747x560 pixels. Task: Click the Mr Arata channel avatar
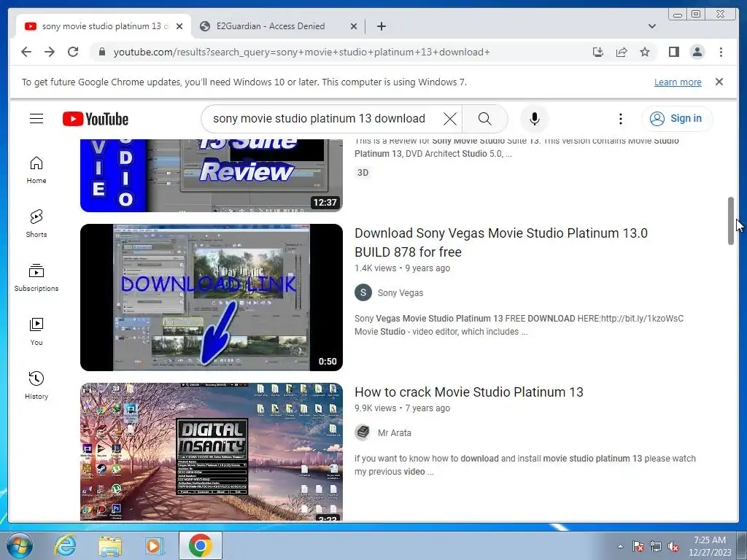[x=363, y=432]
